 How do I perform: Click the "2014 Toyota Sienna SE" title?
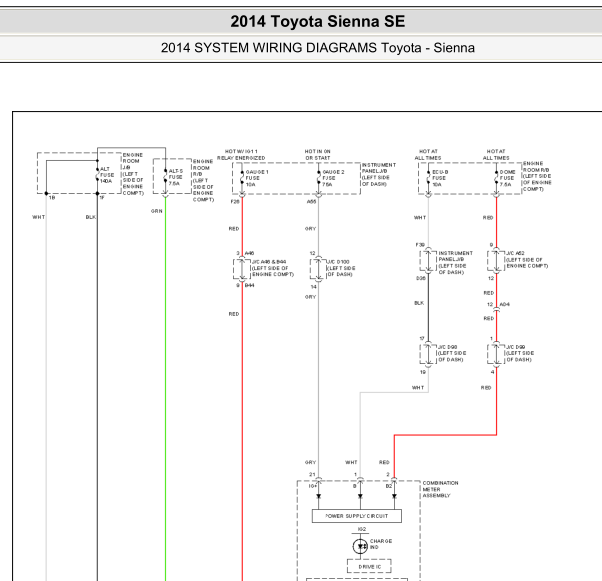pyautogui.click(x=318, y=21)
